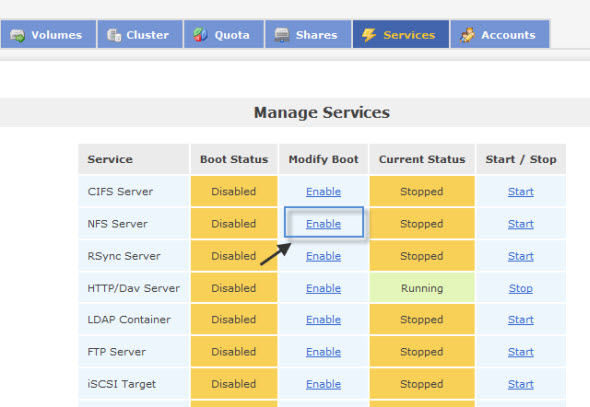Start the FTP Server
This screenshot has width=590, height=407.
(x=521, y=352)
